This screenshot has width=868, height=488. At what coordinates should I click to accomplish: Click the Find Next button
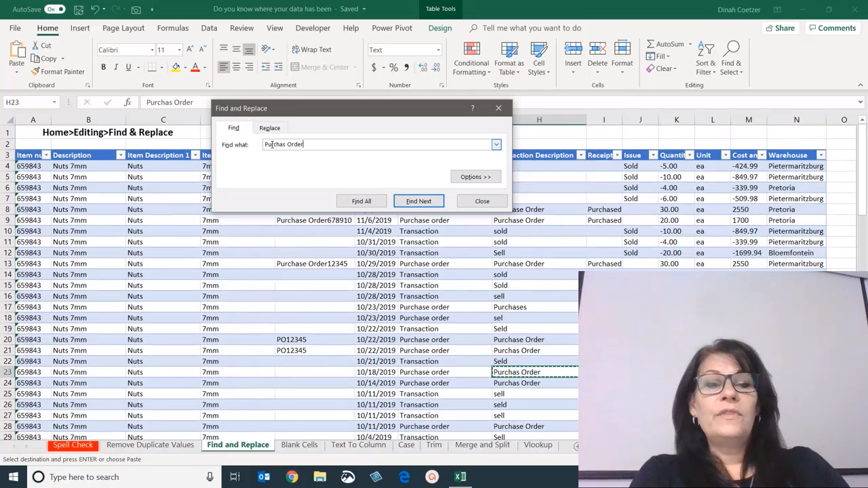coord(418,201)
